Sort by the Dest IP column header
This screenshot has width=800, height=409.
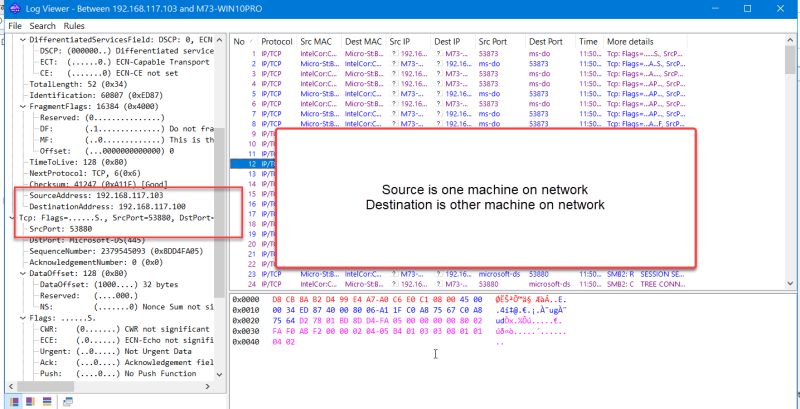(x=447, y=42)
